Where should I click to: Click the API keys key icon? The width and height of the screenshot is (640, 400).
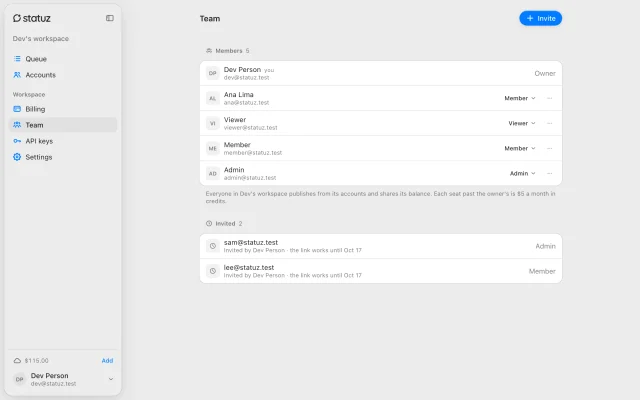tap(17, 141)
